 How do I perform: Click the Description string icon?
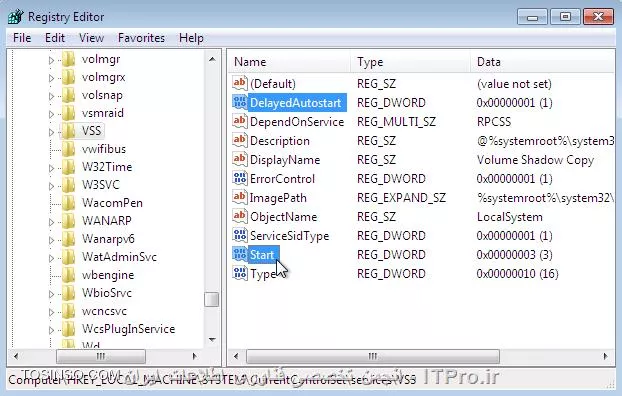point(240,140)
